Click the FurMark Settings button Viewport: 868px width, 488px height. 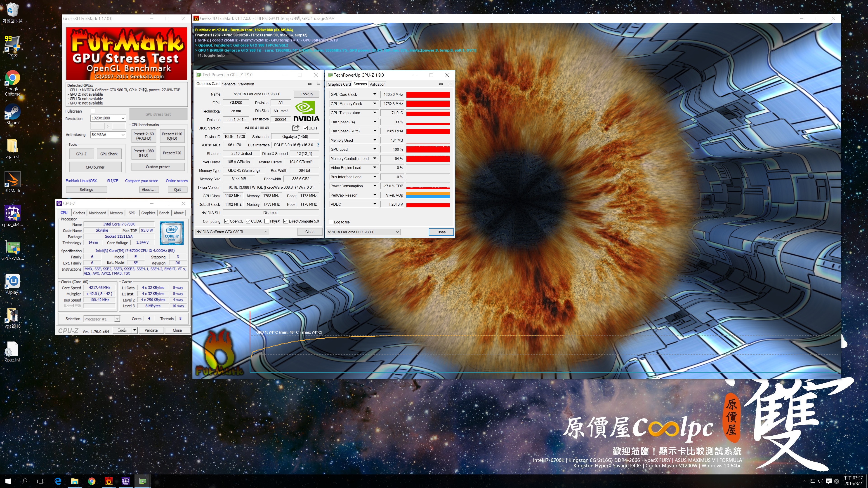(x=86, y=190)
